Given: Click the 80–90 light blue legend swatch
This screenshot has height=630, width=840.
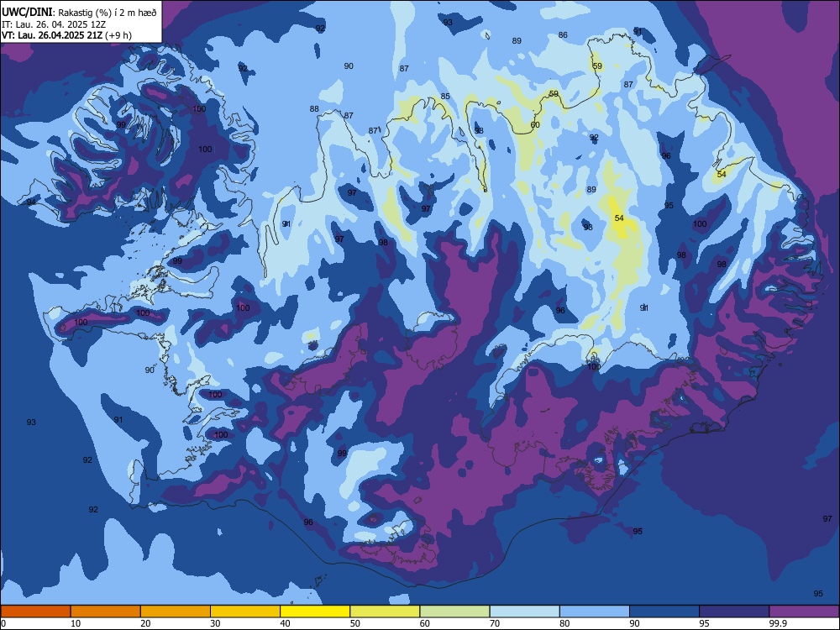Looking at the screenshot, I should (595, 612).
